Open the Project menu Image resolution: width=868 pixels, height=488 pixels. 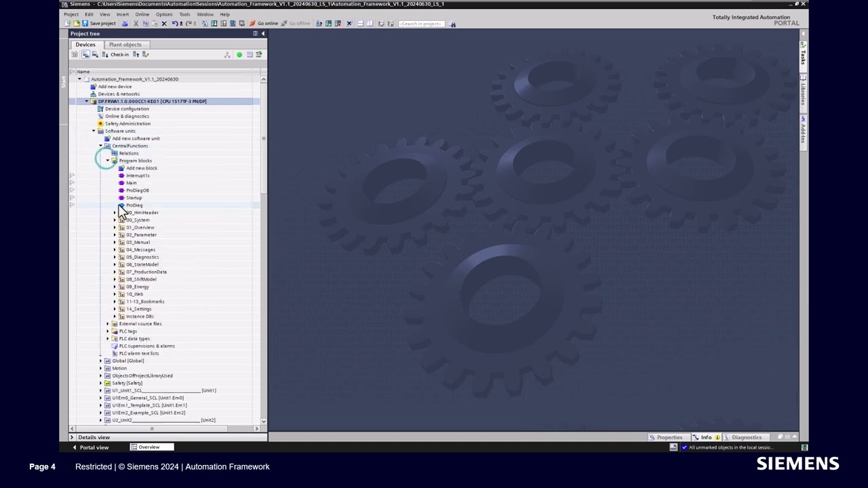71,14
